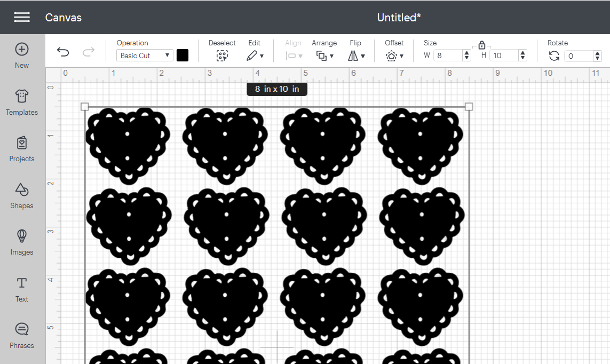This screenshot has width=610, height=364.
Task: Click the Rotate icon
Action: pyautogui.click(x=554, y=56)
